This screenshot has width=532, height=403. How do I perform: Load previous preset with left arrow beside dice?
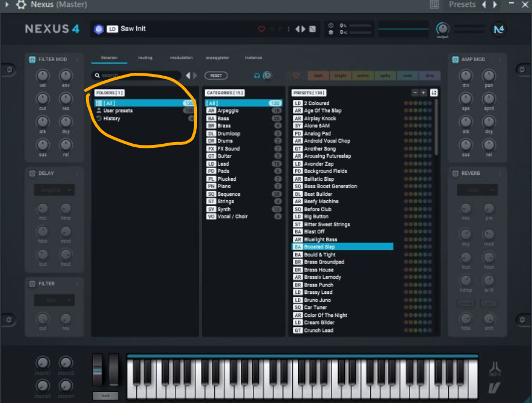click(297, 29)
